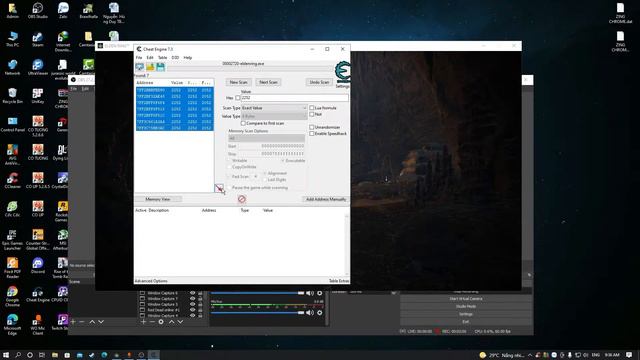
Task: Open UniKey desktop shortcut
Action: [38, 96]
